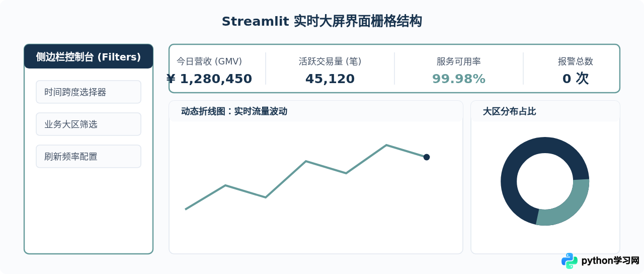This screenshot has width=644, height=274.
Task: Click the Python logo icon
Action: click(570, 261)
